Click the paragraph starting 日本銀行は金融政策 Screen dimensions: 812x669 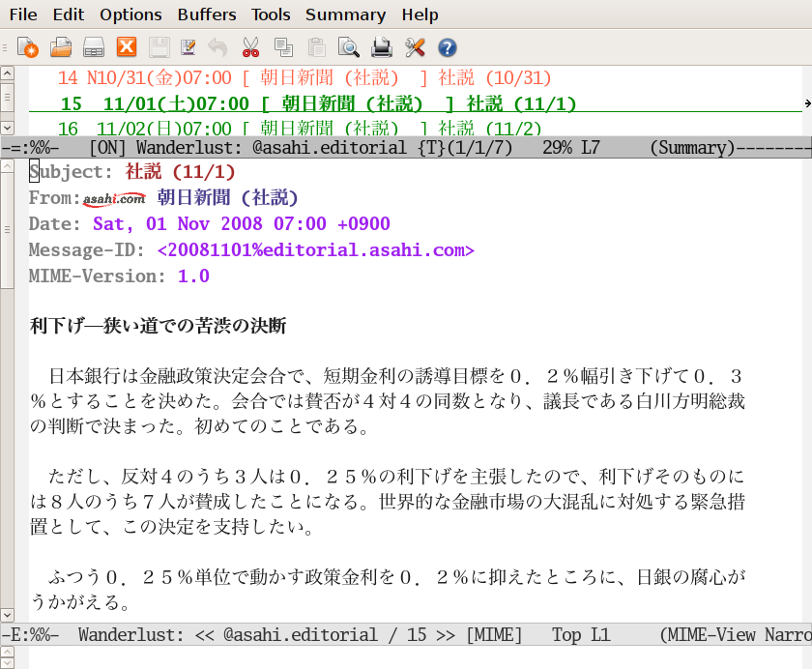pos(388,401)
